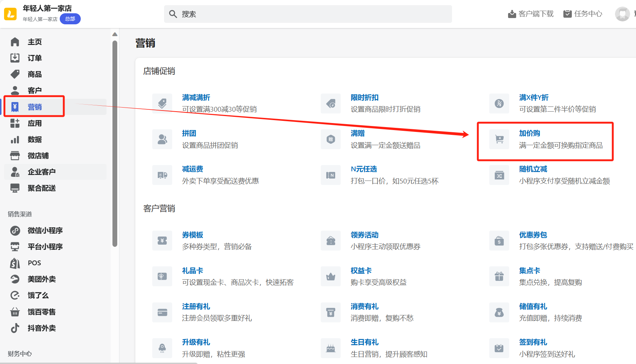Open the 满赠 link

(358, 133)
